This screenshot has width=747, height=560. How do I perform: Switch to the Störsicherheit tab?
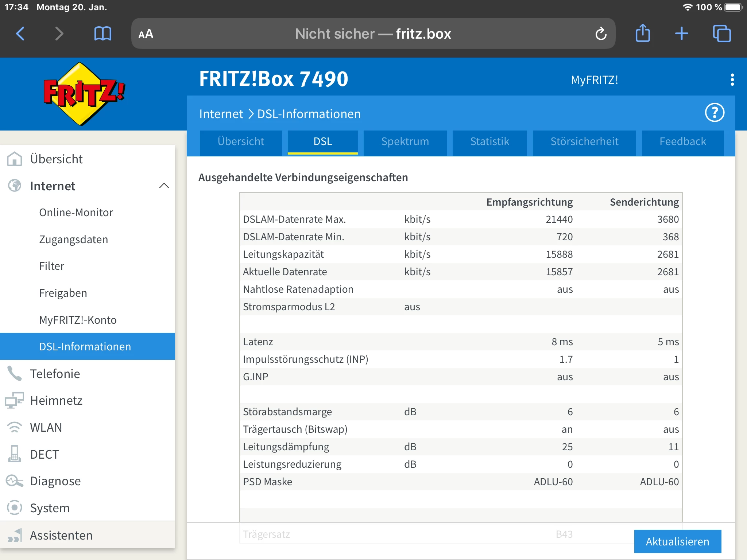pos(584,141)
